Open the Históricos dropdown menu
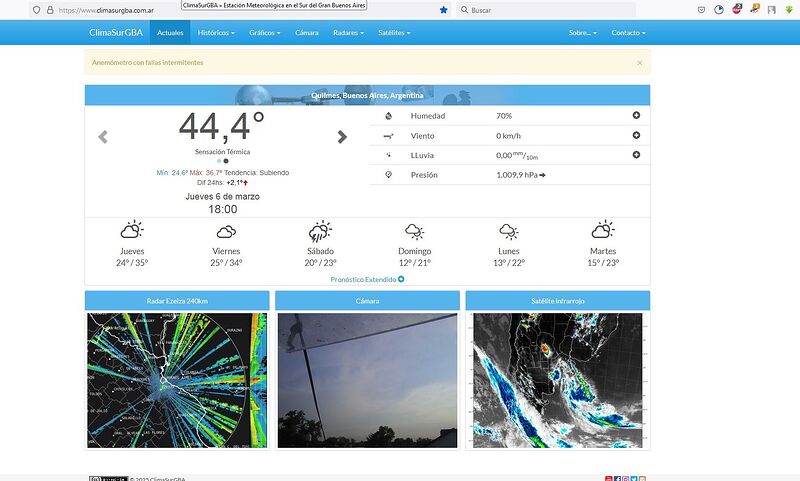The height and width of the screenshot is (481, 800). point(216,32)
